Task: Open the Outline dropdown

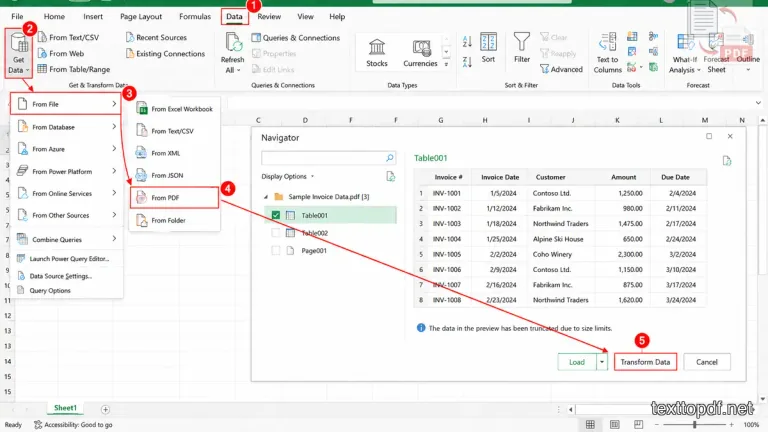Action: [x=748, y=53]
